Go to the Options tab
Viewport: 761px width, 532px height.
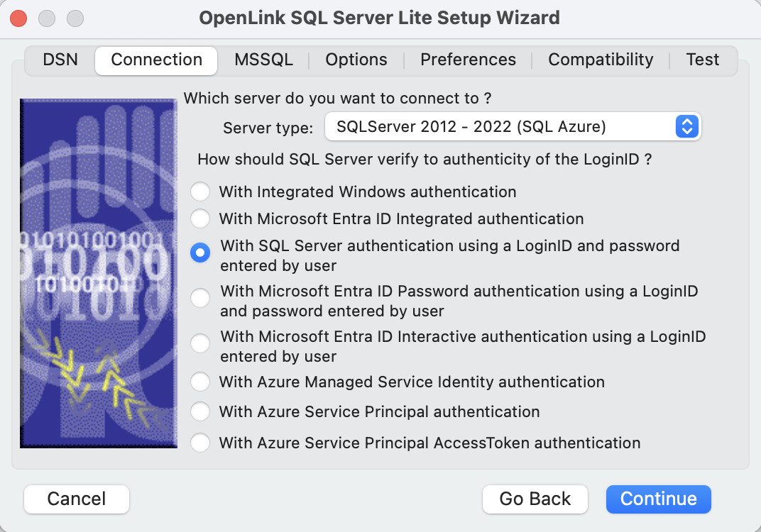(356, 60)
